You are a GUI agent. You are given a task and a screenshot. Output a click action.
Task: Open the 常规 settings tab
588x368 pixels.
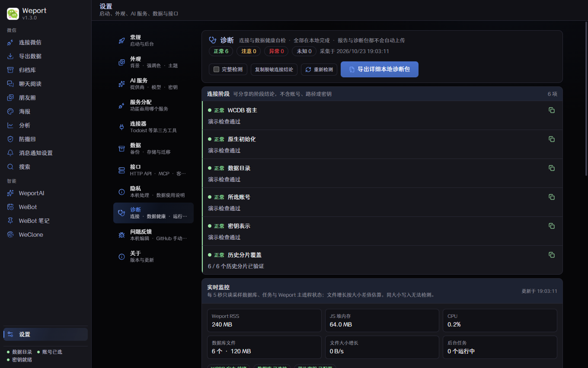pos(153,41)
